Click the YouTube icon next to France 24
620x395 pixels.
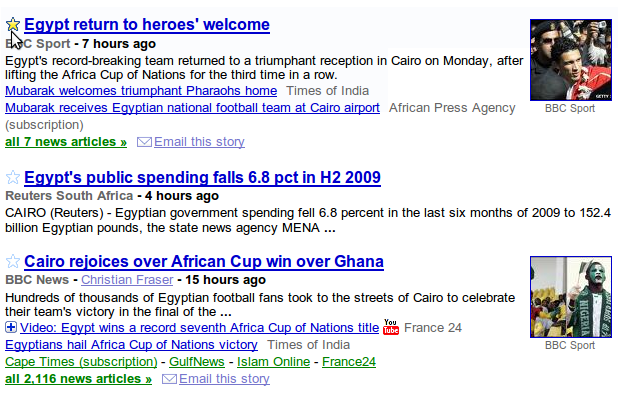[391, 327]
